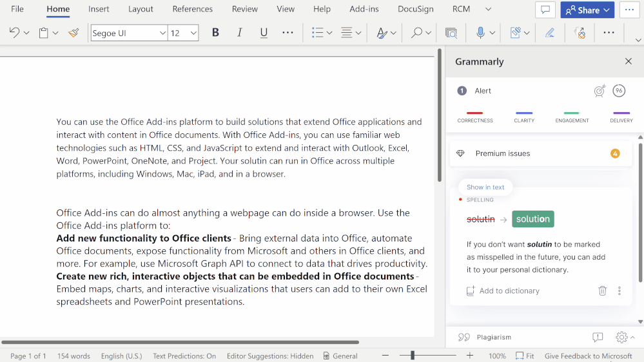This screenshot has width=644, height=362.
Task: Switch to the References tab
Action: pos(192,9)
